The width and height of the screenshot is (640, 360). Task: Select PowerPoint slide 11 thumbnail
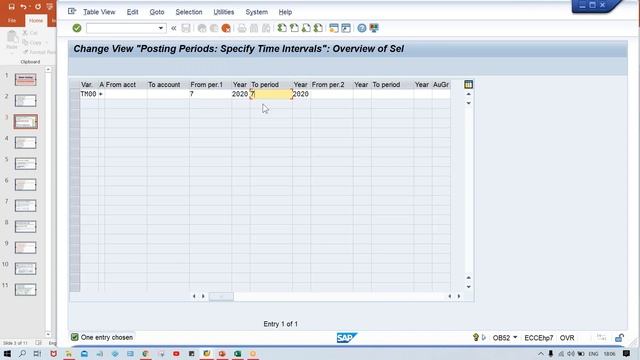[x=25, y=289]
